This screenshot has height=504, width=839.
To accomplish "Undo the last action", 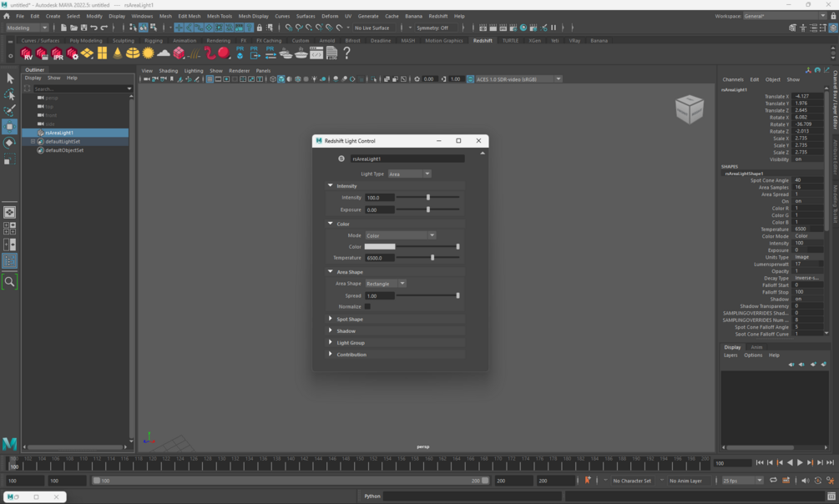I will point(94,28).
